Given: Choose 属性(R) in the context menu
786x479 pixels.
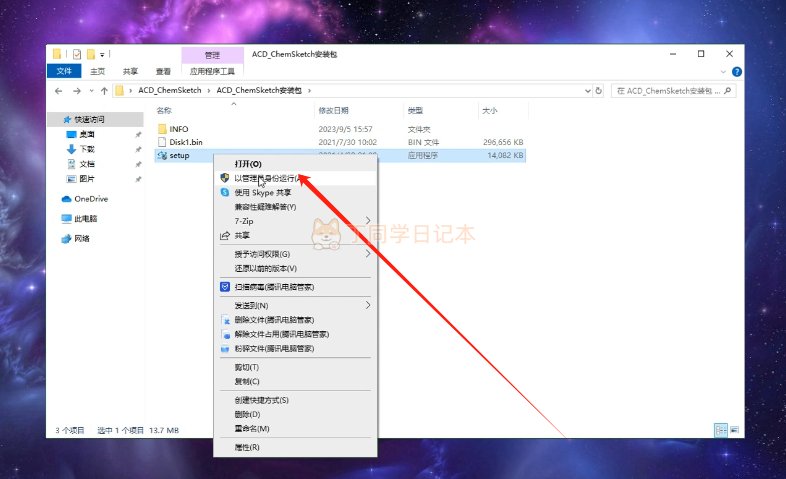Looking at the screenshot, I should pos(295,447).
